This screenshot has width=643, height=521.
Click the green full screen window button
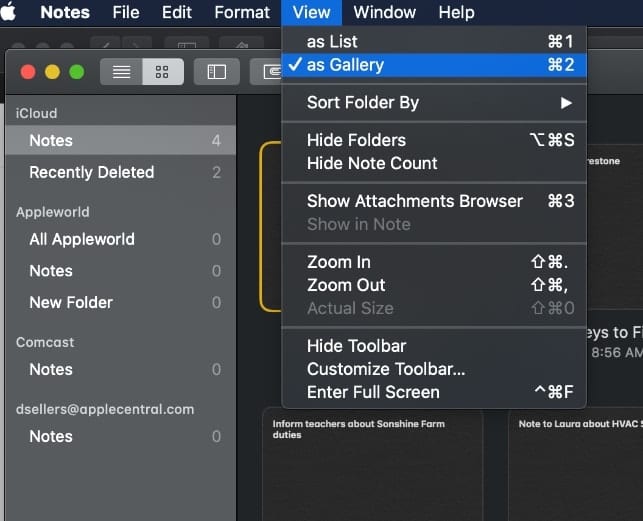click(x=77, y=72)
